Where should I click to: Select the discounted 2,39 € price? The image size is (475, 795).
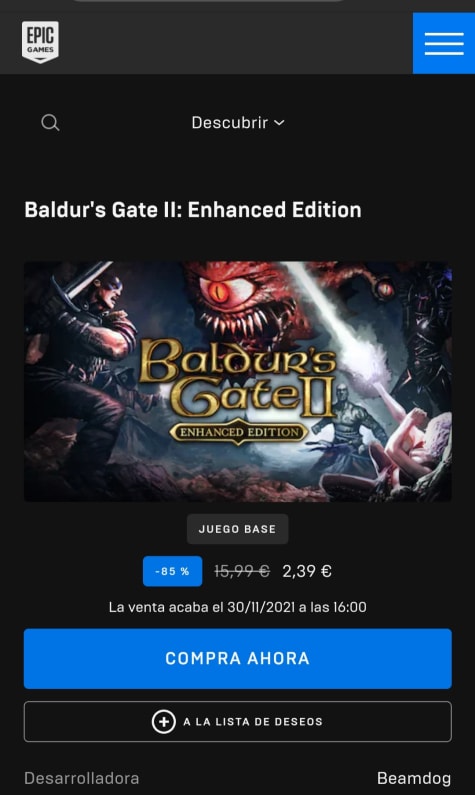307,571
